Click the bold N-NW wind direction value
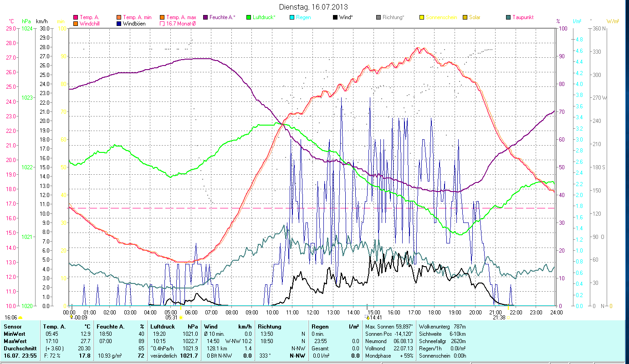The width and height of the screenshot is (629, 364). 297,356
